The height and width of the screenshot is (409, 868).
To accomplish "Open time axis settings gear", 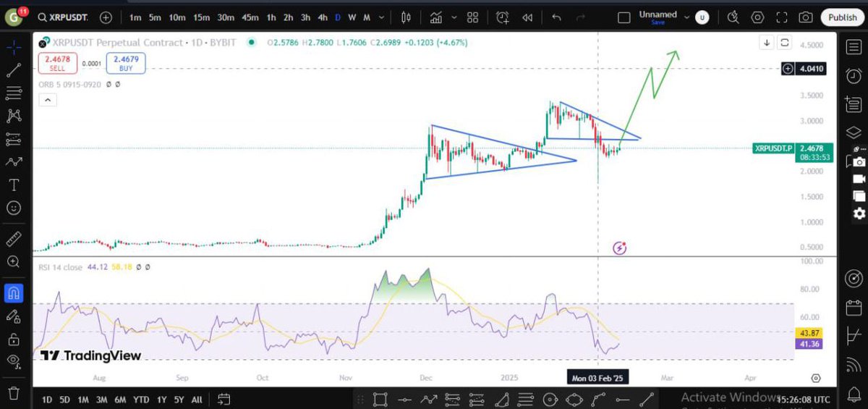I will (x=816, y=378).
